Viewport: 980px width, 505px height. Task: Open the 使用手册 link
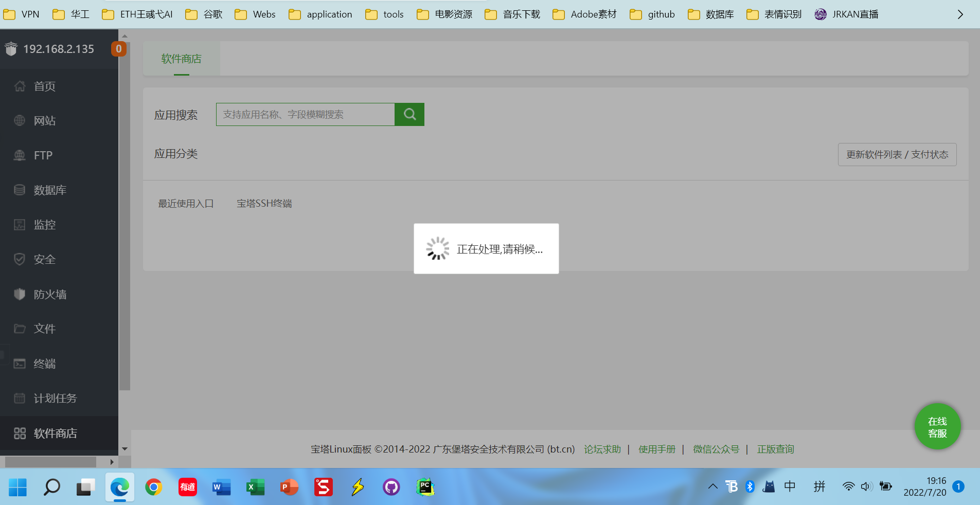[657, 449]
